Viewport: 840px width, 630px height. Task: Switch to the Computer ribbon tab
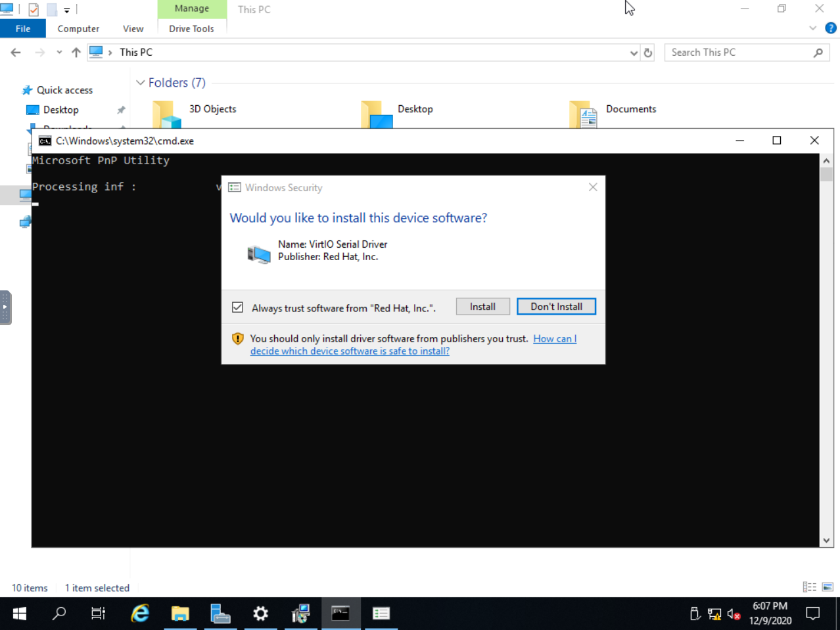point(78,29)
